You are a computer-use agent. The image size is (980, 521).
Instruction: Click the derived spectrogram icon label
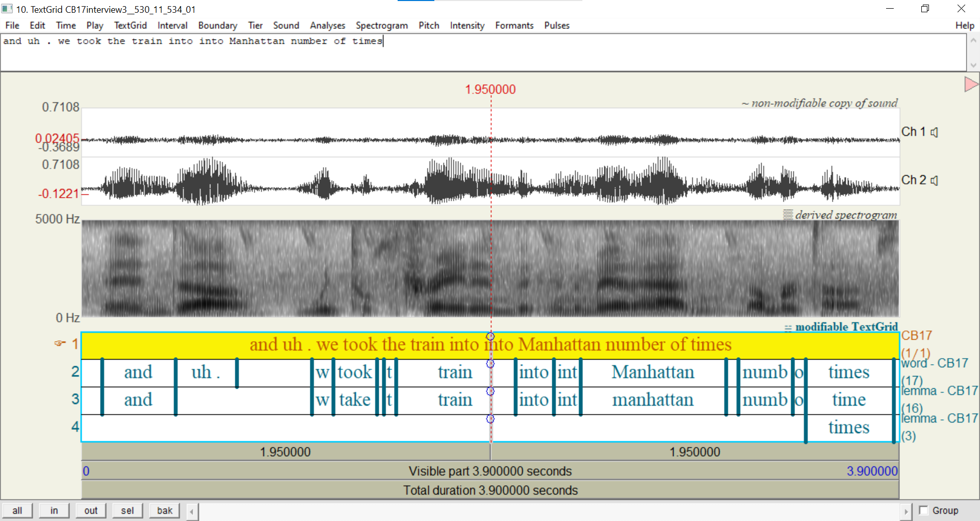point(788,215)
